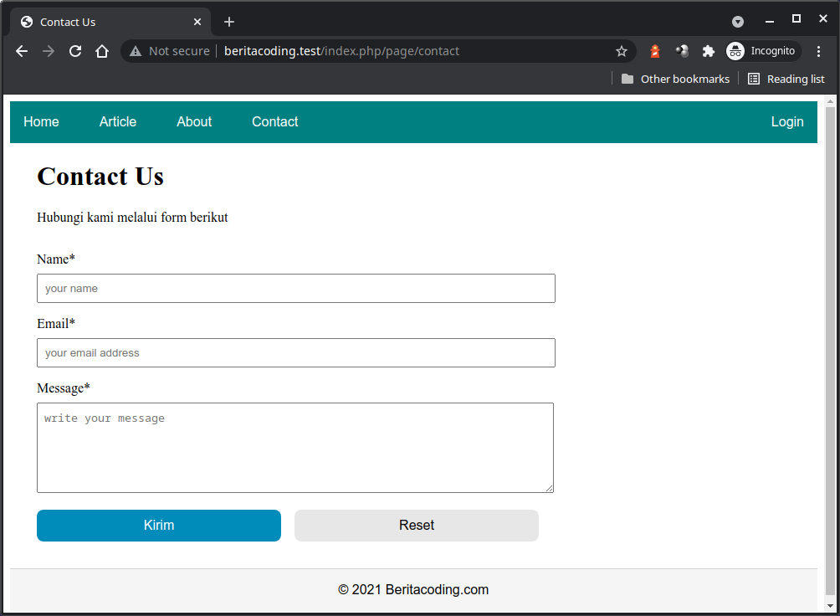840x616 pixels.
Task: Open the browser home page icon
Action: pos(102,51)
